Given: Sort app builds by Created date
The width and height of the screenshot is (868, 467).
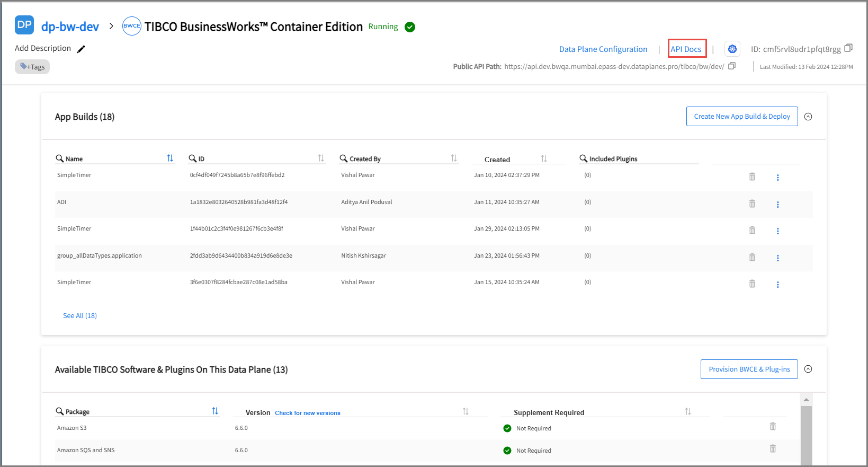Looking at the screenshot, I should click(544, 158).
